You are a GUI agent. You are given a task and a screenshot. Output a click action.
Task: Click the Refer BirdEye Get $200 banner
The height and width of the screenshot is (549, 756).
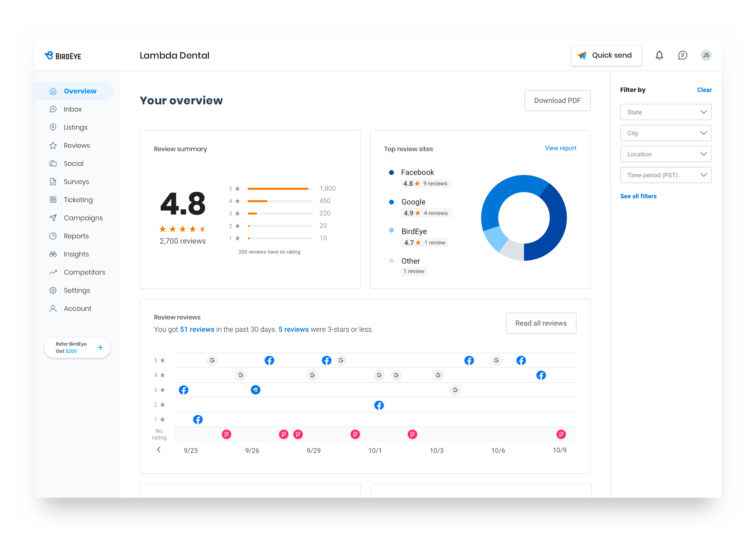click(77, 347)
